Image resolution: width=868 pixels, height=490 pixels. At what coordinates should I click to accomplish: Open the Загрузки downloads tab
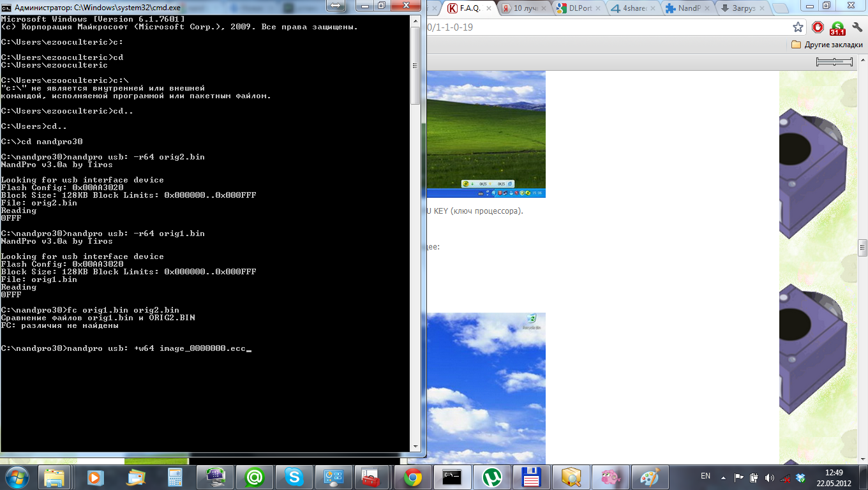point(740,8)
